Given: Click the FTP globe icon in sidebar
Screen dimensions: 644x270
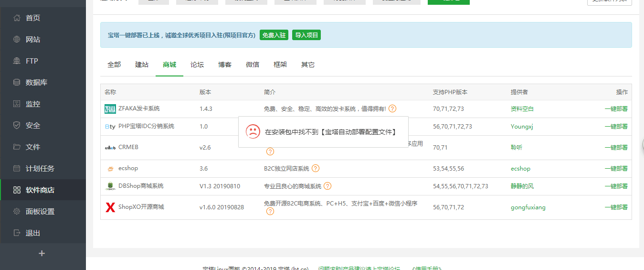Looking at the screenshot, I should [x=17, y=61].
